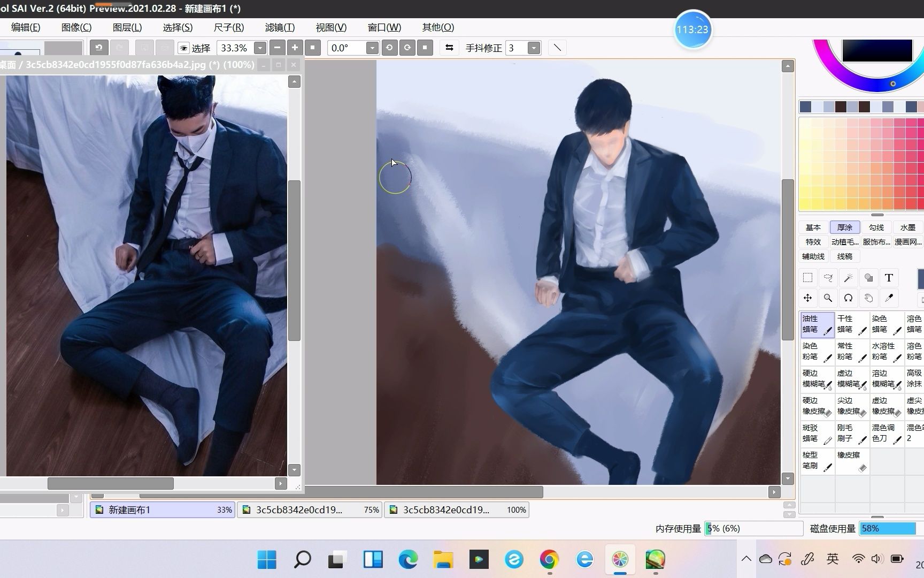Select the rotate view tool
The width and height of the screenshot is (924, 578).
click(848, 298)
